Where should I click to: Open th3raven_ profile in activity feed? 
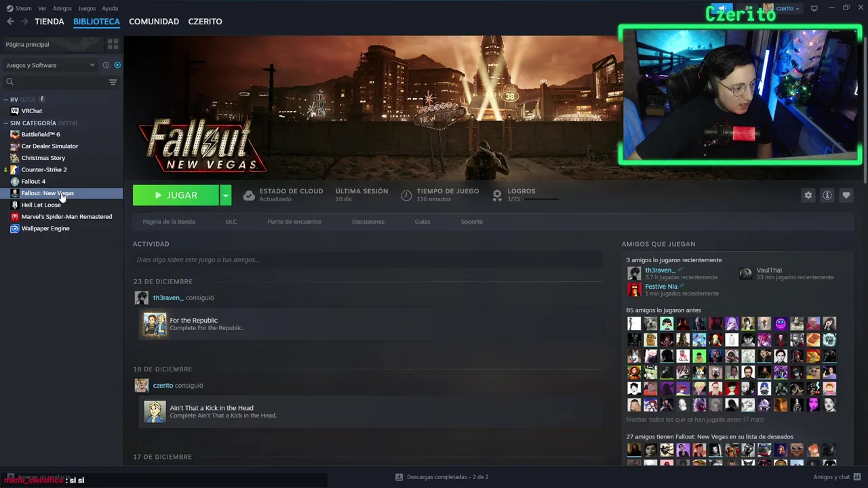pos(168,298)
